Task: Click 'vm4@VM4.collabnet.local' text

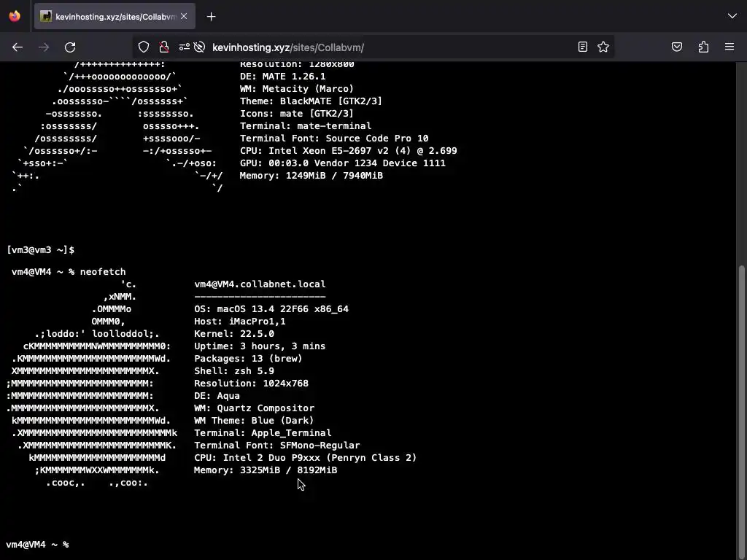Action: pyautogui.click(x=260, y=284)
